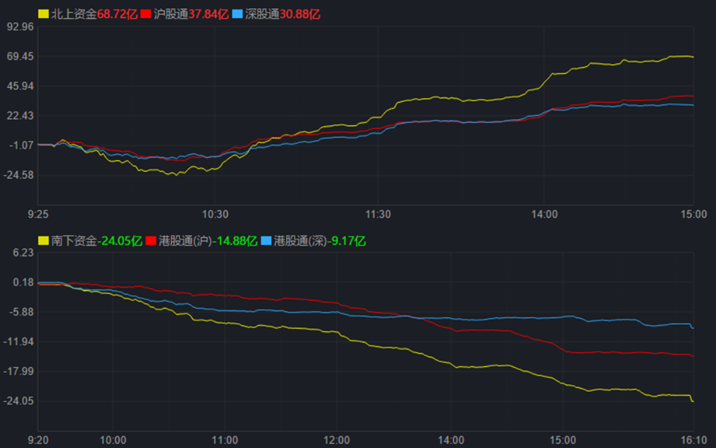Select the 12:00 time mark on the bottom chart
The height and width of the screenshot is (448, 716).
point(337,439)
